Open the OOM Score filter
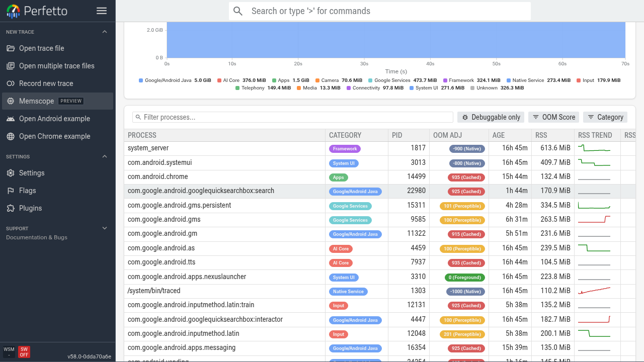This screenshot has width=644, height=362. pos(553,117)
